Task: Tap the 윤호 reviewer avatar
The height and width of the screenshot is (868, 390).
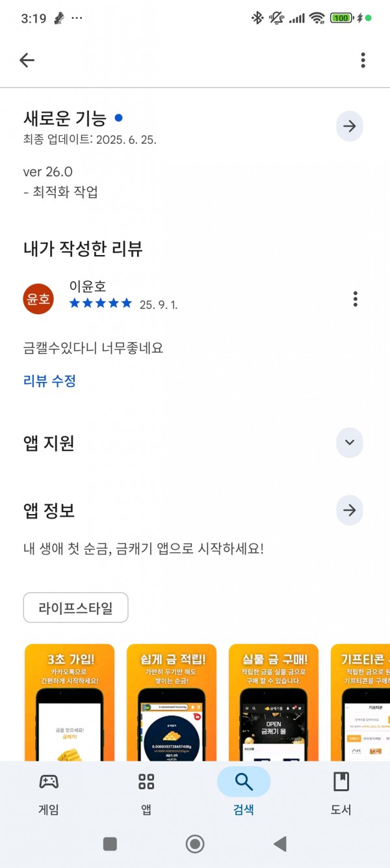Action: pyautogui.click(x=38, y=299)
